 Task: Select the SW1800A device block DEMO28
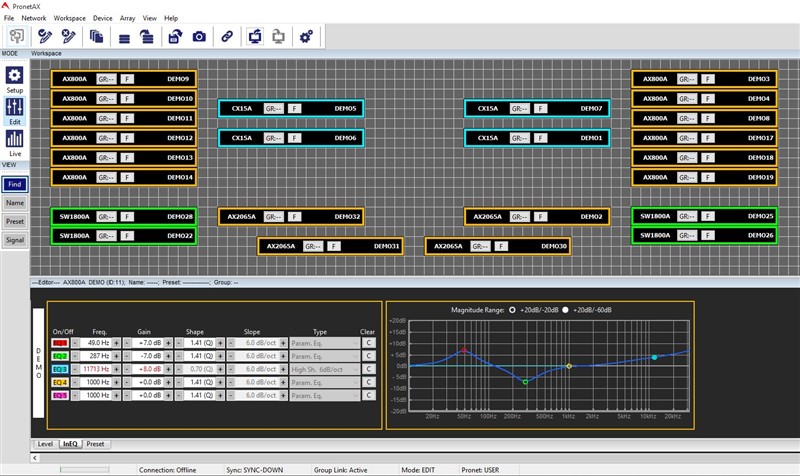124,216
